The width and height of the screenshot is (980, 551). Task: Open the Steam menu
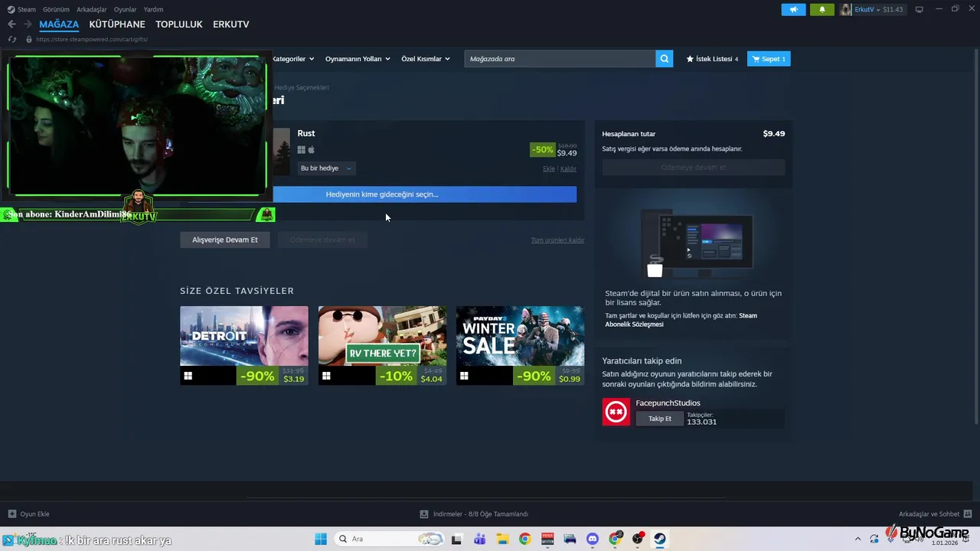pos(22,9)
